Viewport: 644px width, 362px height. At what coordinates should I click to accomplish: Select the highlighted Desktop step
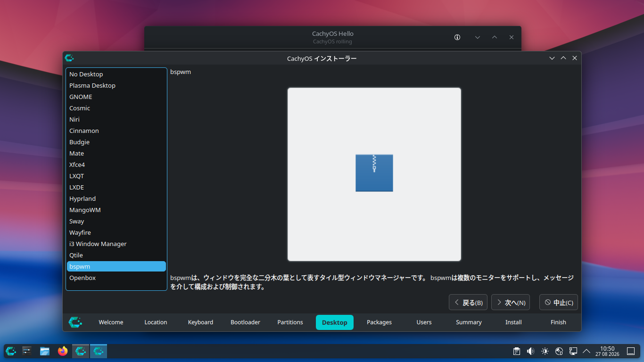click(x=335, y=322)
